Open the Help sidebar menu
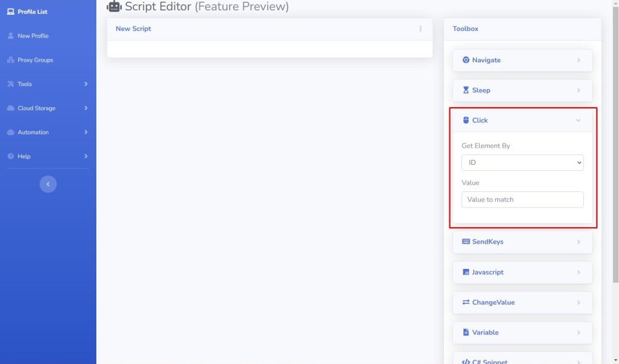Screen dimensions: 619x364 tap(24, 156)
